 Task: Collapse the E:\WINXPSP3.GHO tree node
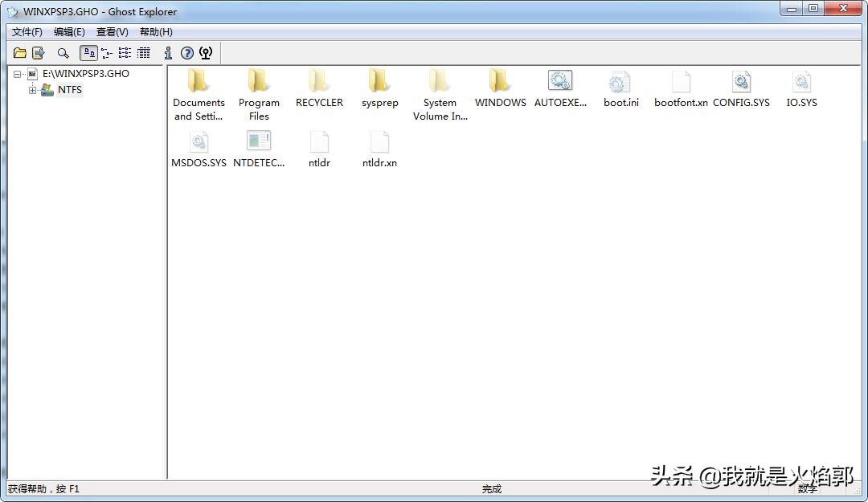[x=17, y=74]
